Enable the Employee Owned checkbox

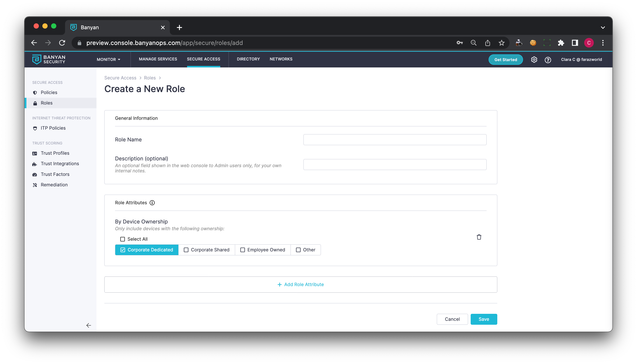[x=243, y=250]
